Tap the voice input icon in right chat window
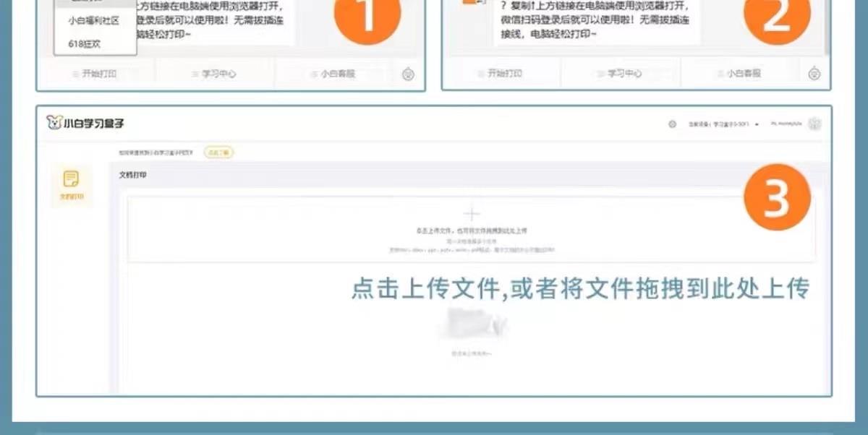 (x=814, y=74)
